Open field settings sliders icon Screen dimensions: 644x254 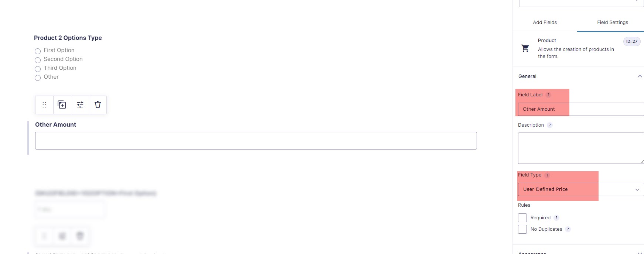coord(80,105)
